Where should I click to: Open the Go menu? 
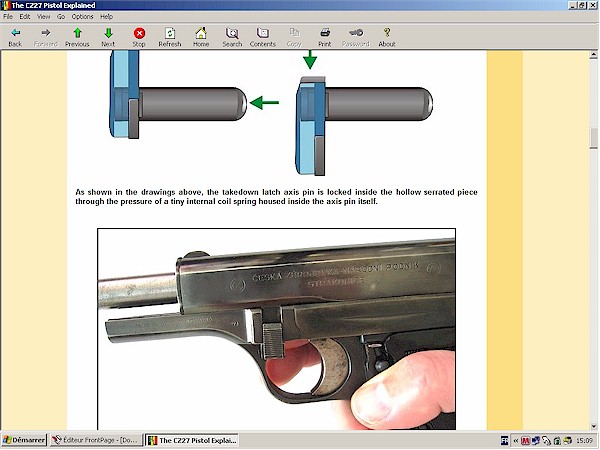click(x=61, y=16)
